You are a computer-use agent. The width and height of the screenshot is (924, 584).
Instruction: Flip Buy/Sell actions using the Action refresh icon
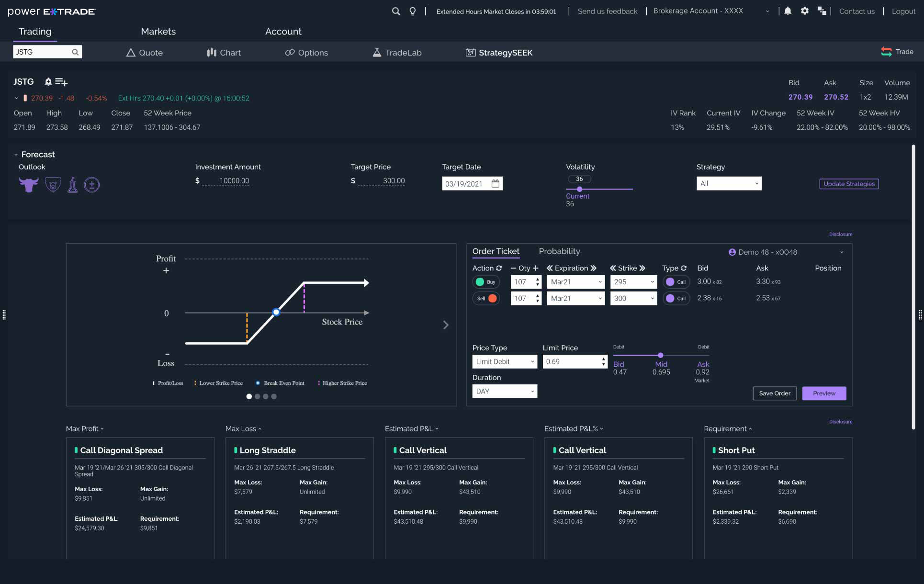pyautogui.click(x=498, y=268)
